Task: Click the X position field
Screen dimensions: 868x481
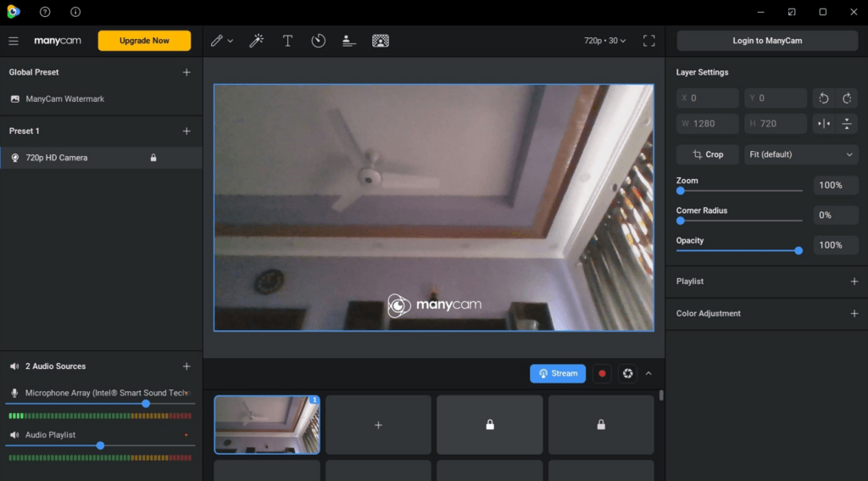Action: tap(708, 98)
